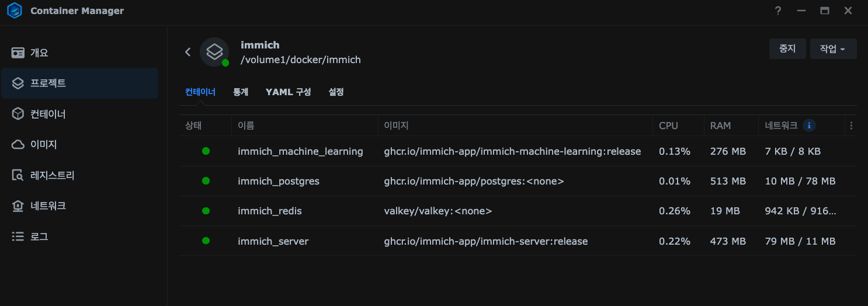Open the table column options menu
The height and width of the screenshot is (306, 868).
pyautogui.click(x=851, y=126)
